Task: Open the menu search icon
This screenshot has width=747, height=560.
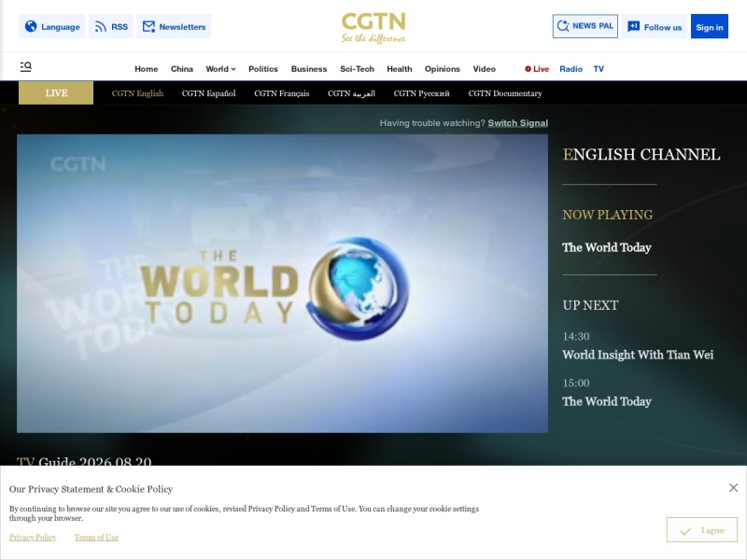Action: (x=26, y=66)
